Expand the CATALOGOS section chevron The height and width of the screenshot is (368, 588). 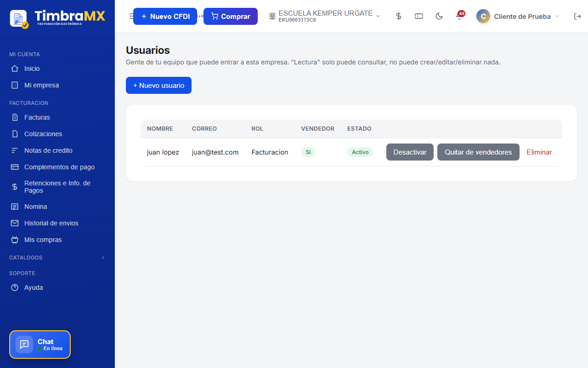click(103, 258)
